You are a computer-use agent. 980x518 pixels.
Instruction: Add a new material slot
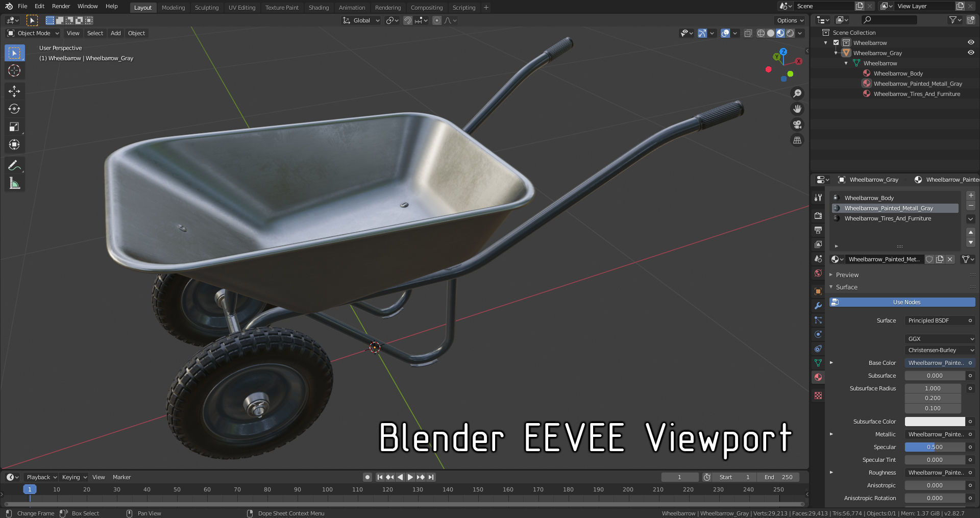[x=971, y=195]
